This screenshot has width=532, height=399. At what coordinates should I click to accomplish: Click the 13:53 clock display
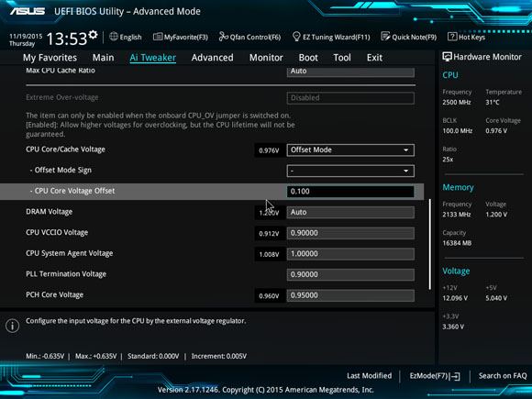coord(67,39)
